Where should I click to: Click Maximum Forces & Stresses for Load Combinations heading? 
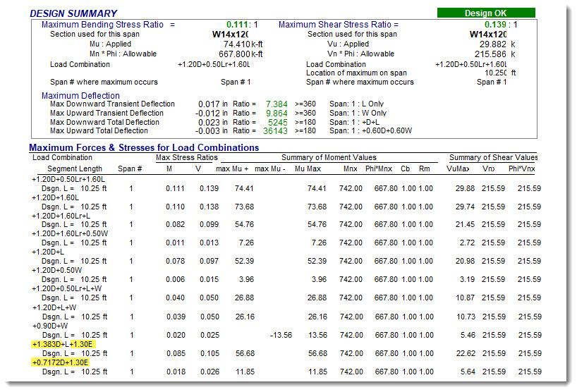click(x=143, y=147)
